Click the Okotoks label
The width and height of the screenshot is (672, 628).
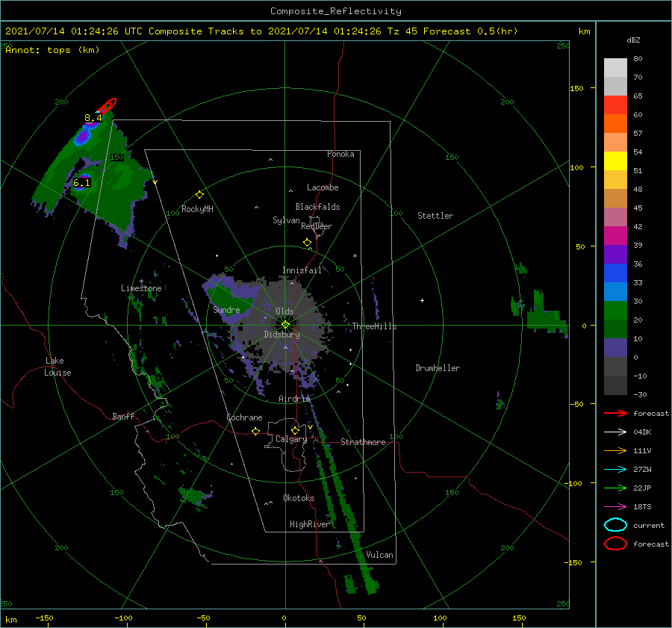[x=299, y=498]
